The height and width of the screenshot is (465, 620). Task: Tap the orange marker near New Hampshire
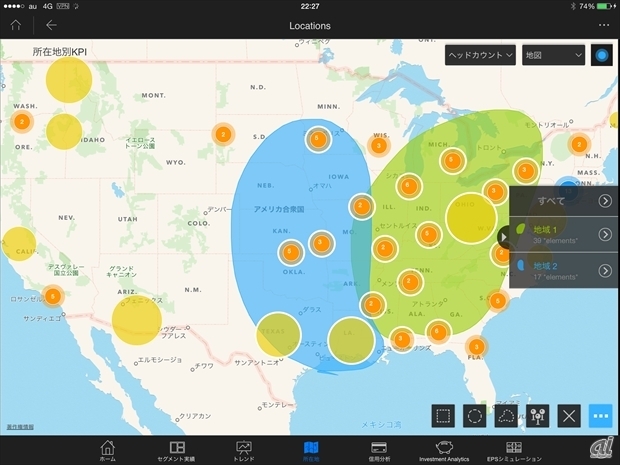coord(579,144)
